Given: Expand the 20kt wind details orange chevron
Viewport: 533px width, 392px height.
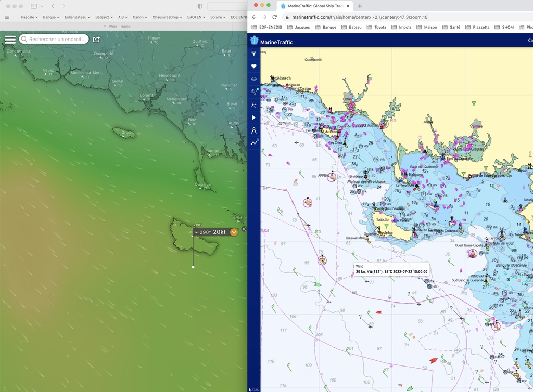Looking at the screenshot, I should point(234,232).
